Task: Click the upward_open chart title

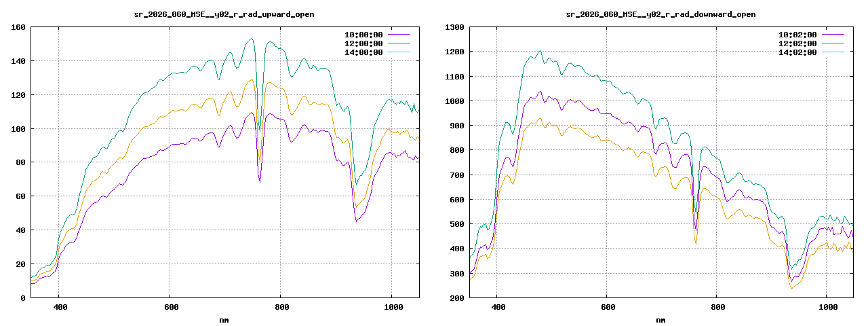Action: tap(224, 14)
